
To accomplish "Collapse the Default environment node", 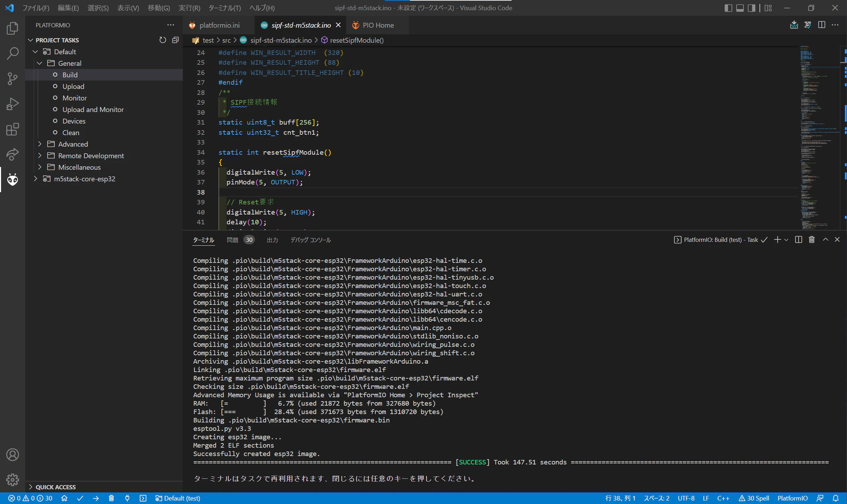I will [x=35, y=51].
